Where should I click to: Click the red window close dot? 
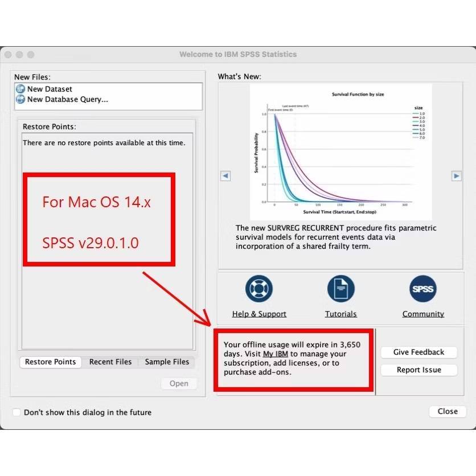8,55
